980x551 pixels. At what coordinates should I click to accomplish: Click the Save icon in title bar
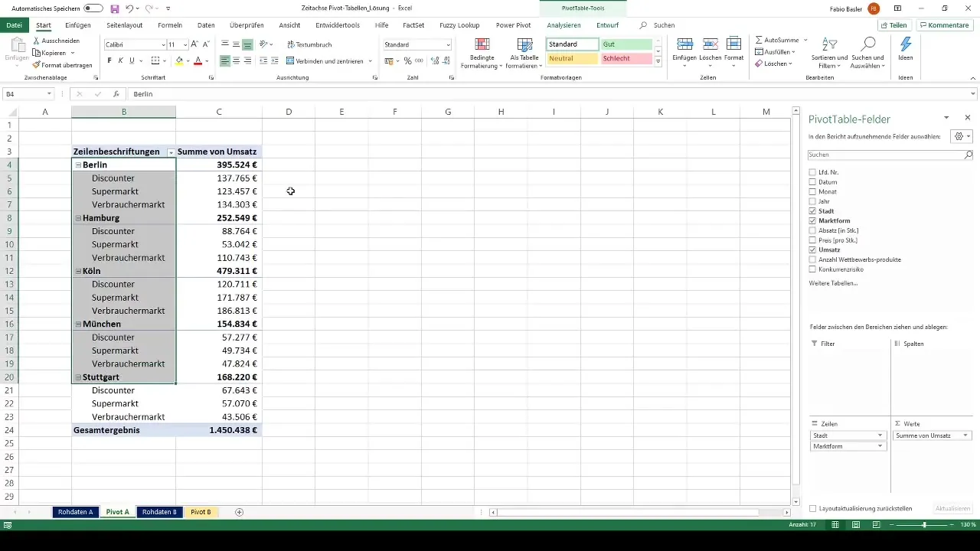coord(115,8)
